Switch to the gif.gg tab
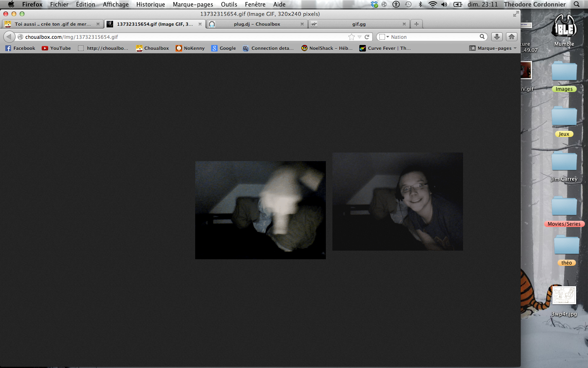588x368 pixels. coord(359,24)
